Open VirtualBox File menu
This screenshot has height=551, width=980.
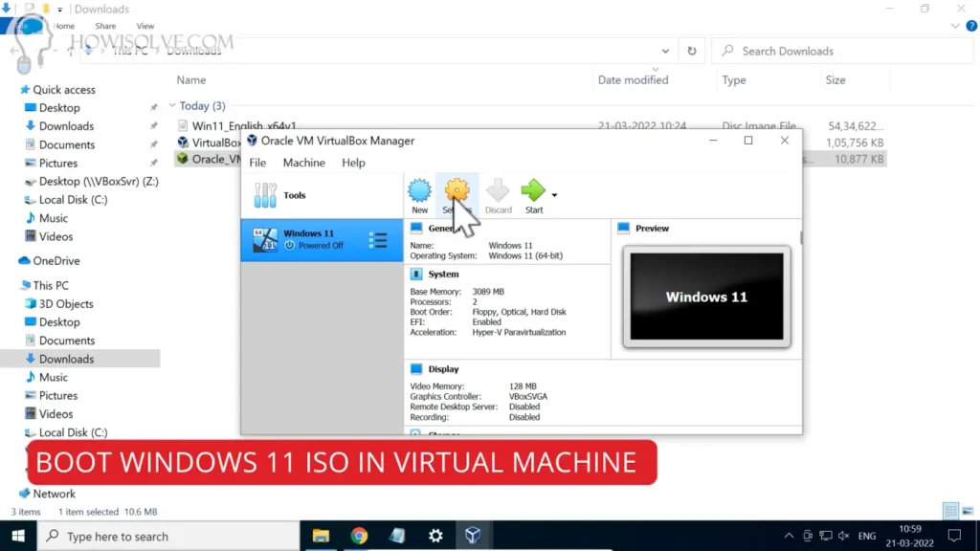(257, 163)
